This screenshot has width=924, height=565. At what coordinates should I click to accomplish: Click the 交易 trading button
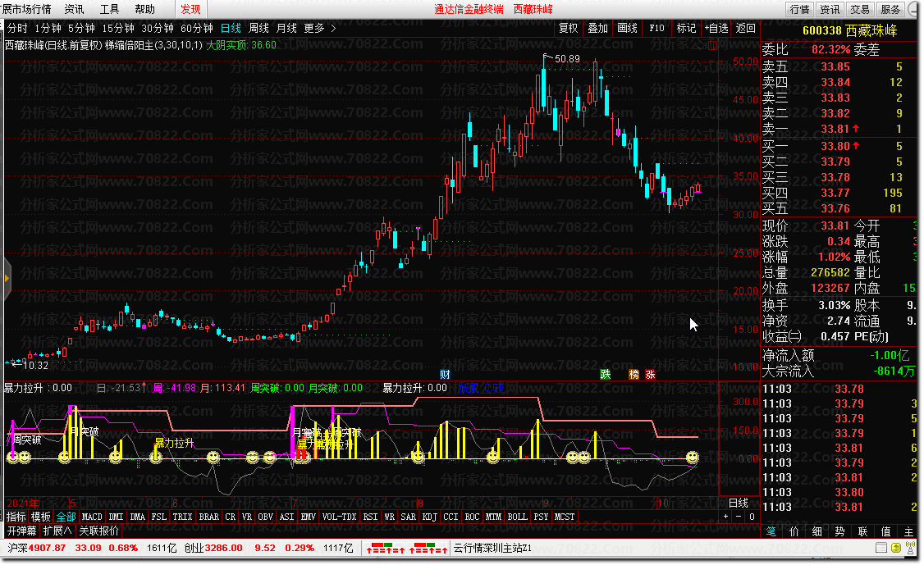859,9
